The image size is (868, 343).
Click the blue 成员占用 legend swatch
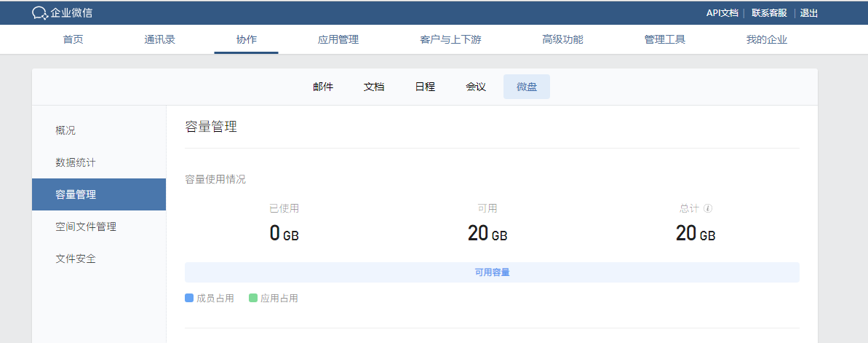[x=189, y=298]
